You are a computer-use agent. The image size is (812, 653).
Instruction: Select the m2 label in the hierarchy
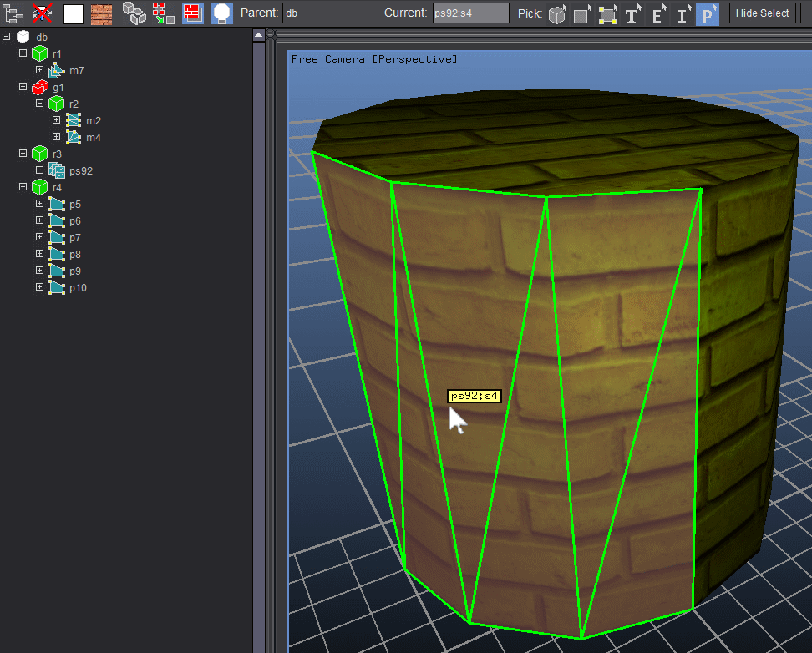(x=94, y=120)
